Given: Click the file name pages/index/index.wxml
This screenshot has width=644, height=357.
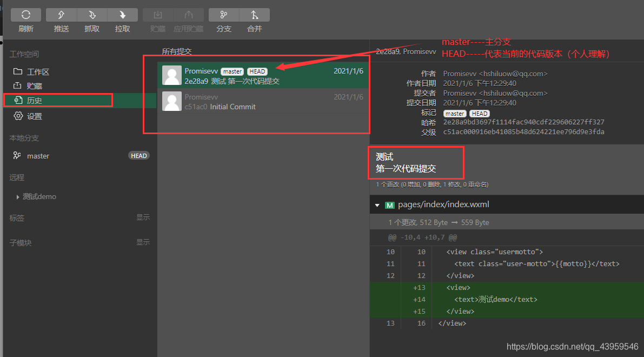Looking at the screenshot, I should pos(443,204).
